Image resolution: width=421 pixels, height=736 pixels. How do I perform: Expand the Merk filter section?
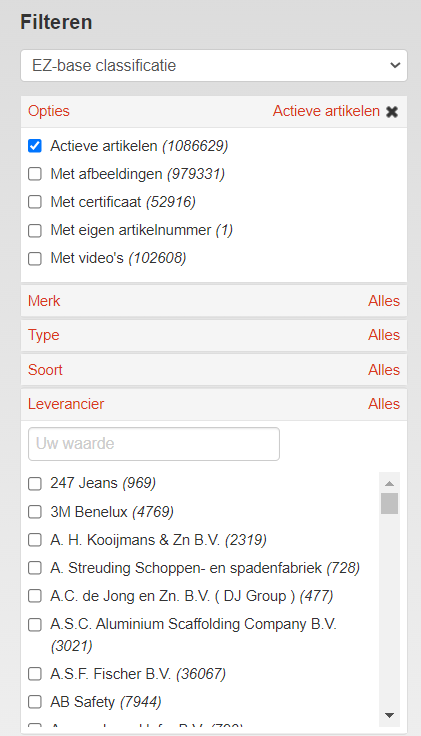tap(214, 301)
